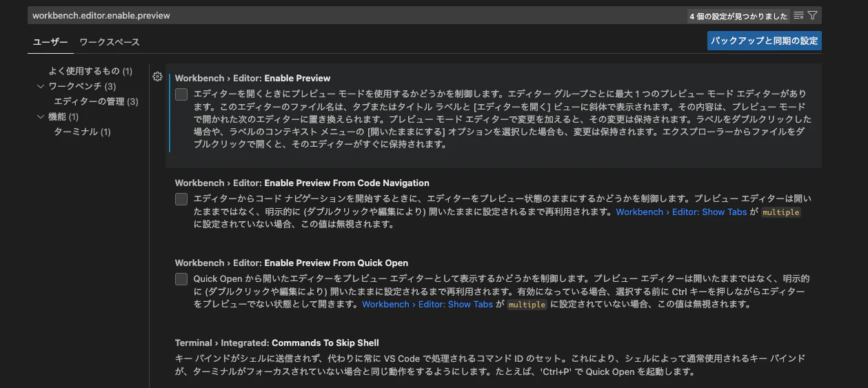
Task: Click the Enable Preview setting title
Action: click(x=252, y=78)
